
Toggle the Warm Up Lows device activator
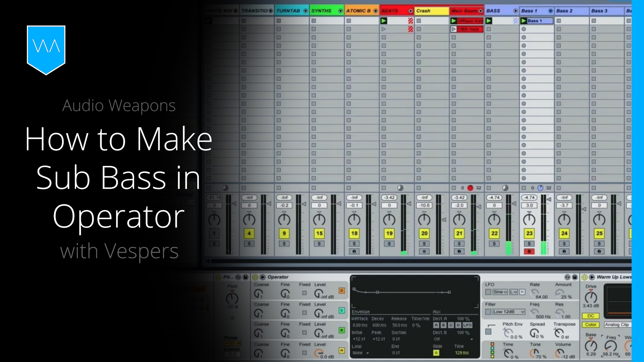(584, 277)
